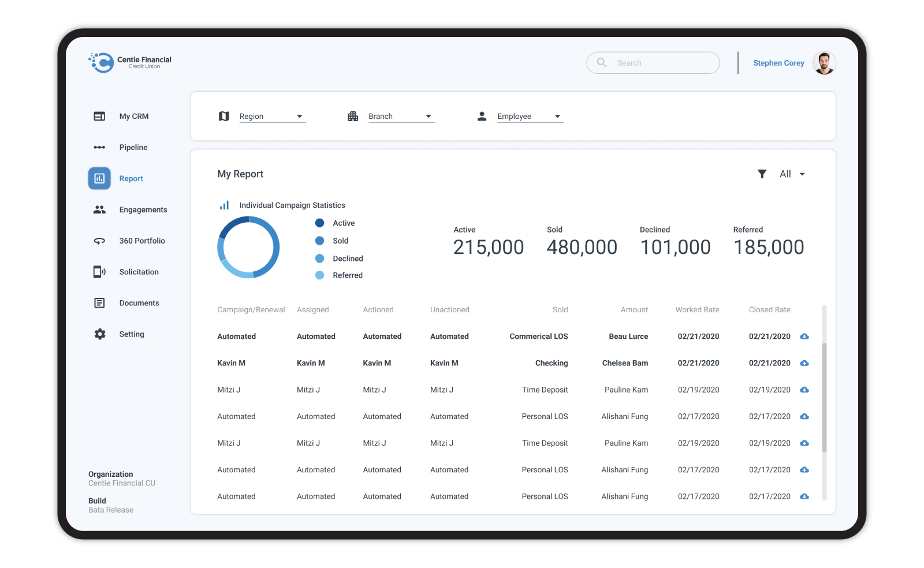Click the Branch building icon
924x568 pixels.
(353, 116)
